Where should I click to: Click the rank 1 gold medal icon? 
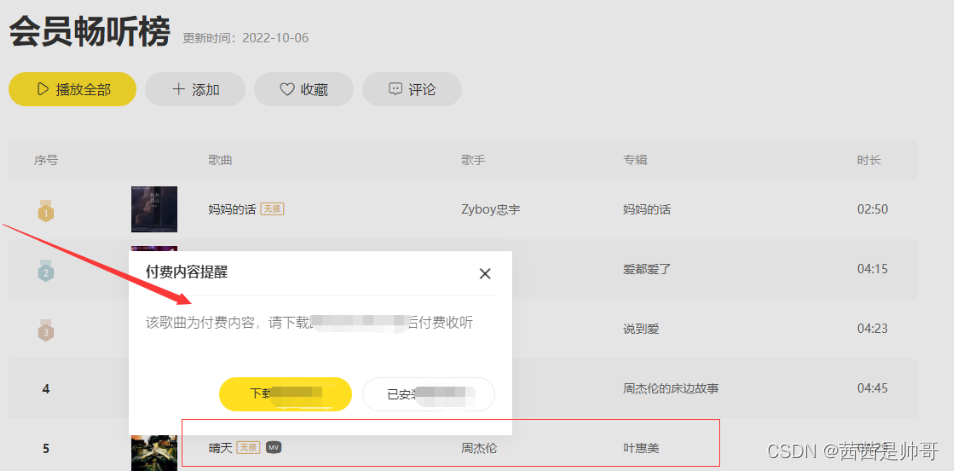[46, 211]
